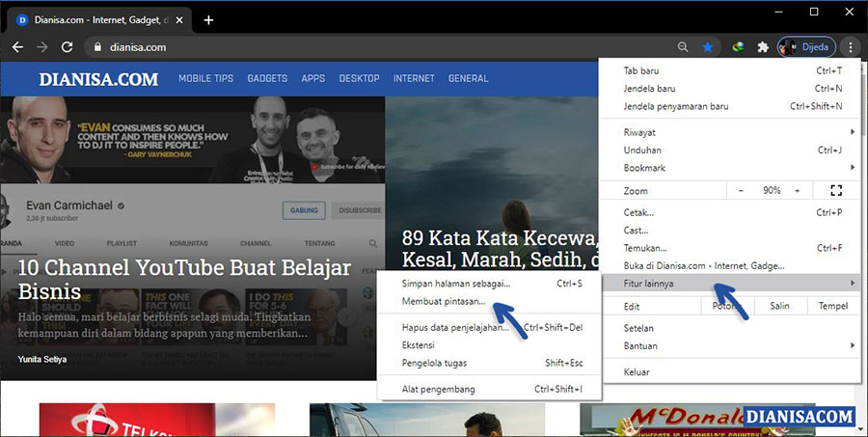Increase zoom with the plus button
This screenshot has height=437, width=868.
[x=798, y=191]
